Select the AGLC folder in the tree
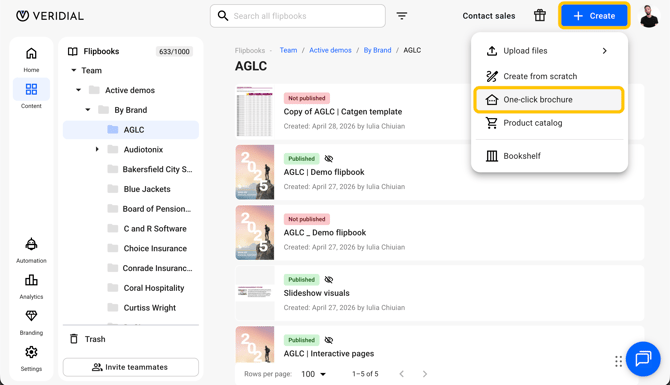The width and height of the screenshot is (670, 385). [x=131, y=130]
